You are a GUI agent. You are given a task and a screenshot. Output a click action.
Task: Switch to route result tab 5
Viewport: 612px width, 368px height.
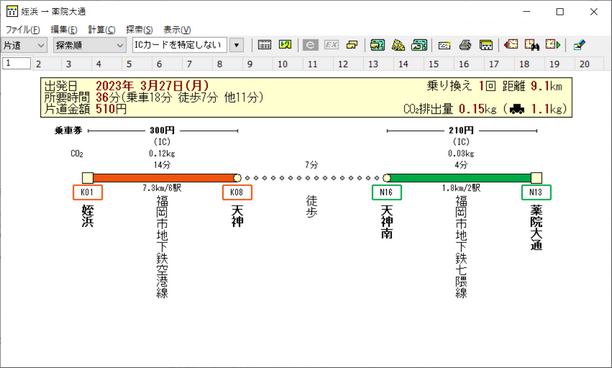click(x=129, y=64)
